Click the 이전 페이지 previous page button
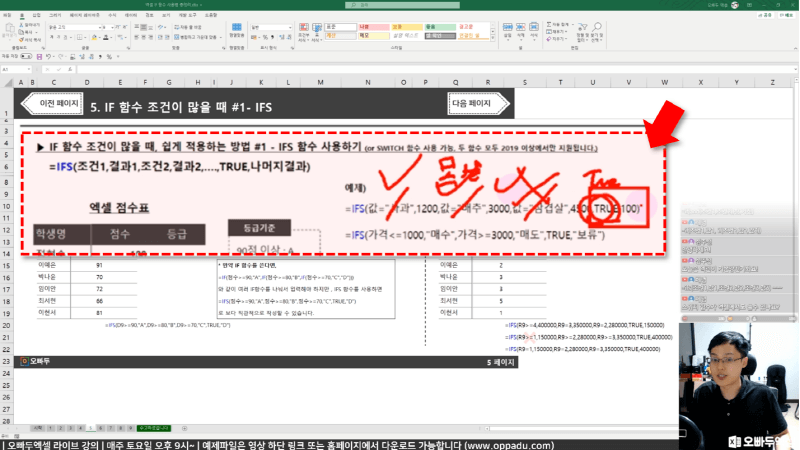Image resolution: width=800 pixels, height=450 pixels. point(53,104)
